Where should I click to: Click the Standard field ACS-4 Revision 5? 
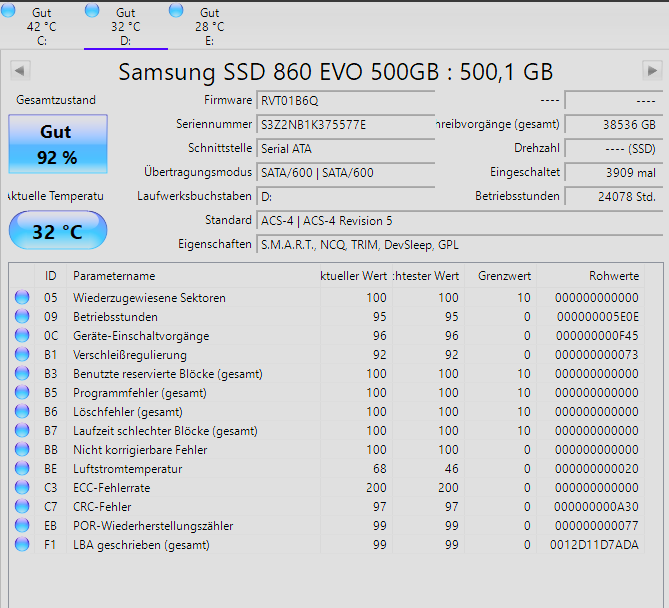tap(459, 221)
